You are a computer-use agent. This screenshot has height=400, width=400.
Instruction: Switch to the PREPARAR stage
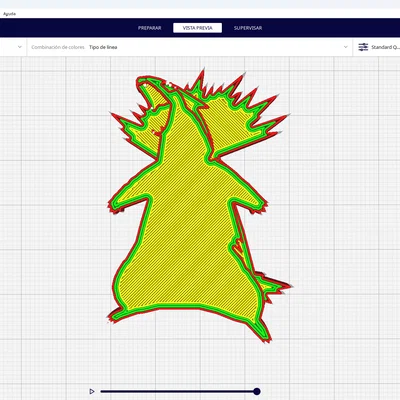tap(150, 28)
